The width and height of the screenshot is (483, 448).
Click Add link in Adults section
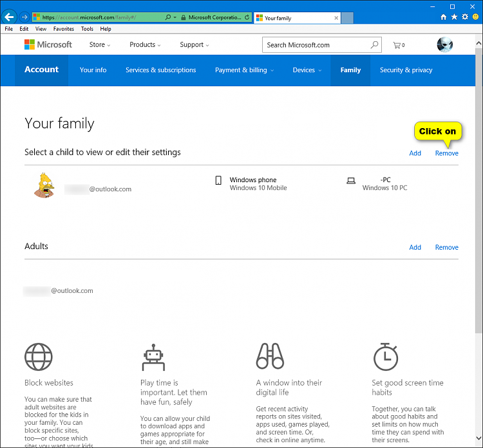[415, 247]
